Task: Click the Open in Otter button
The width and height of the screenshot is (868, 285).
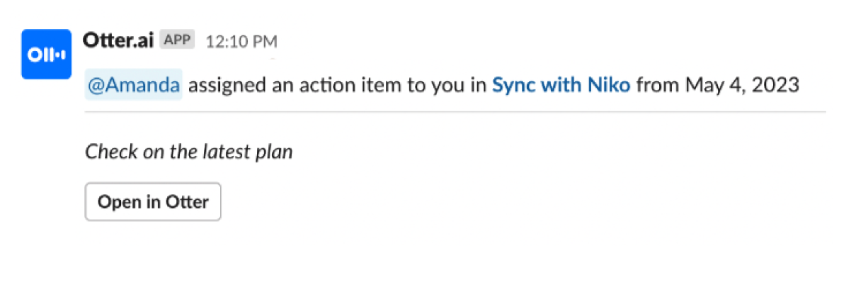Action: 153,202
